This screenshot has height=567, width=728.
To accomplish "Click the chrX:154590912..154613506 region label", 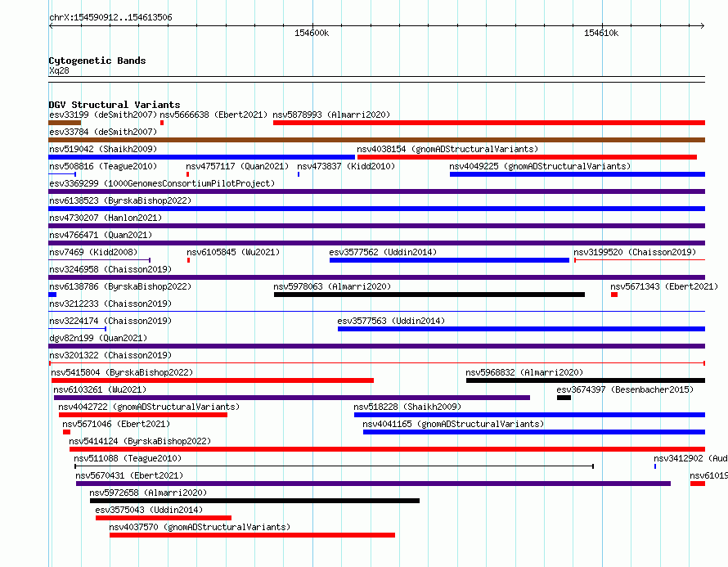I will click(x=110, y=17).
